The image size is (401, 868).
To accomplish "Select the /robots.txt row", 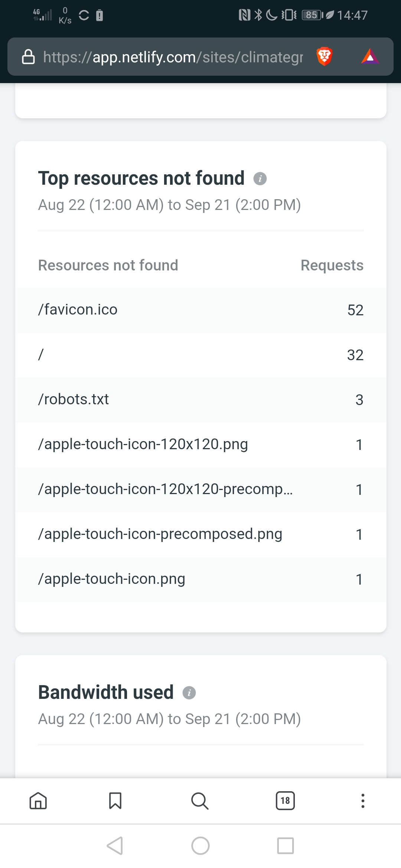I will point(200,400).
